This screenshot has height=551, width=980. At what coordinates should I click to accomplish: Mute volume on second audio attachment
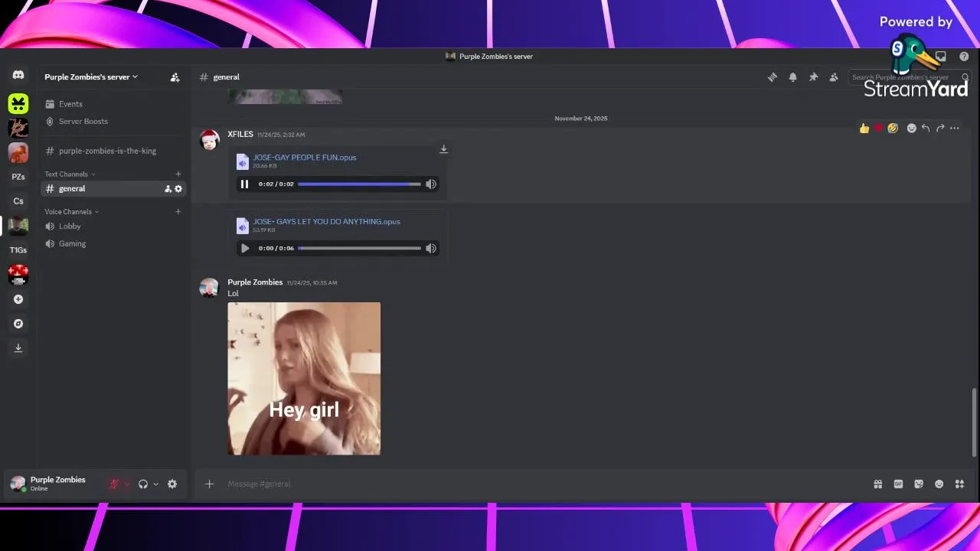point(431,249)
